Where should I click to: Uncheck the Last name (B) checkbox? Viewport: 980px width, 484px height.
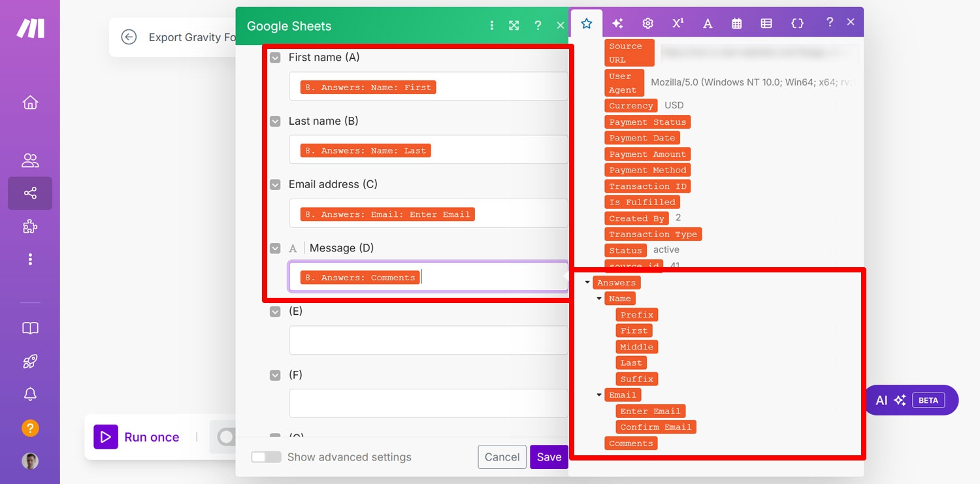click(275, 121)
